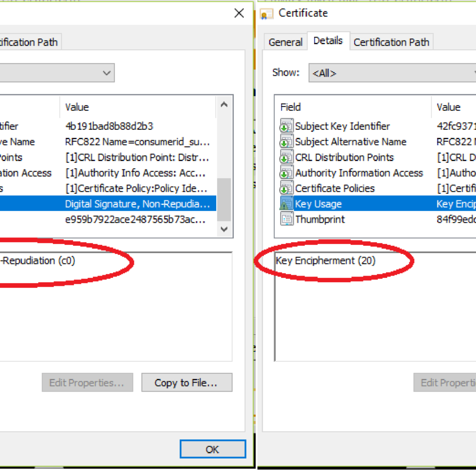Click the Certificate Policies field icon
The width and height of the screenshot is (476, 476).
286,188
